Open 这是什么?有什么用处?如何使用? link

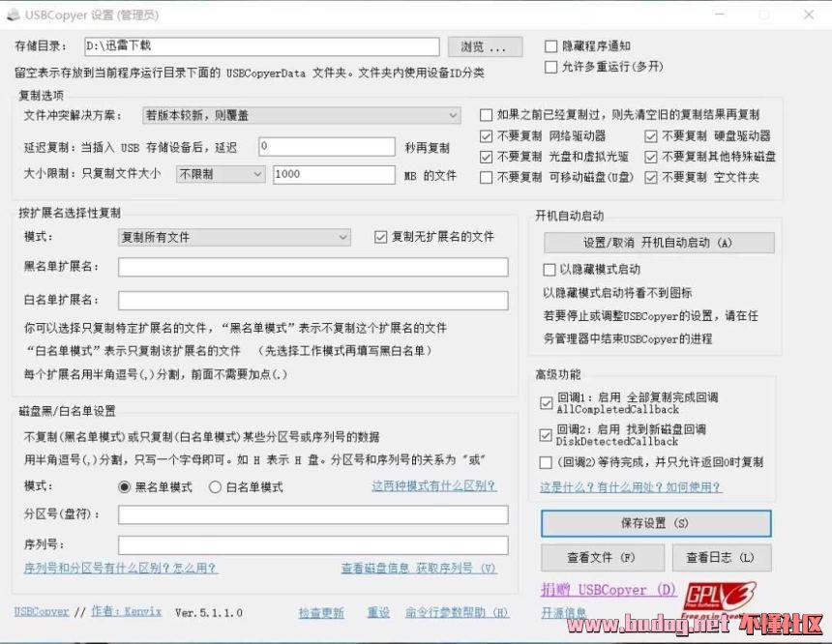(x=631, y=487)
